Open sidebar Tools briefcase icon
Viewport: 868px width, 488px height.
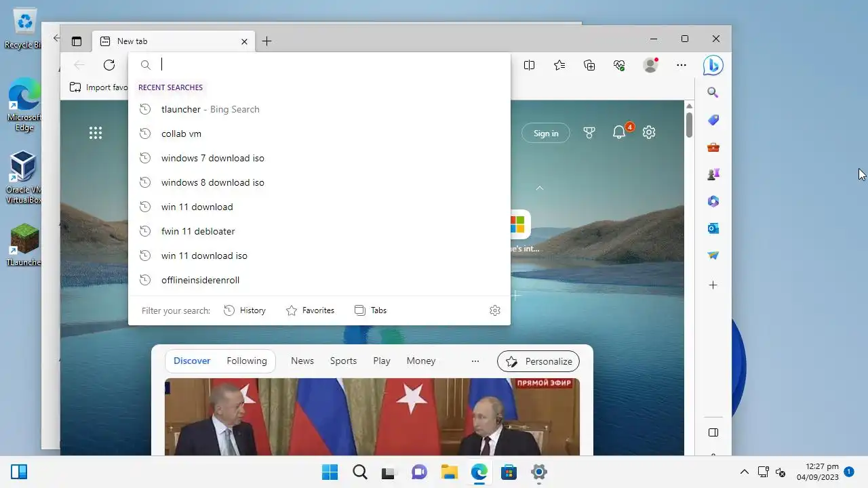click(713, 147)
